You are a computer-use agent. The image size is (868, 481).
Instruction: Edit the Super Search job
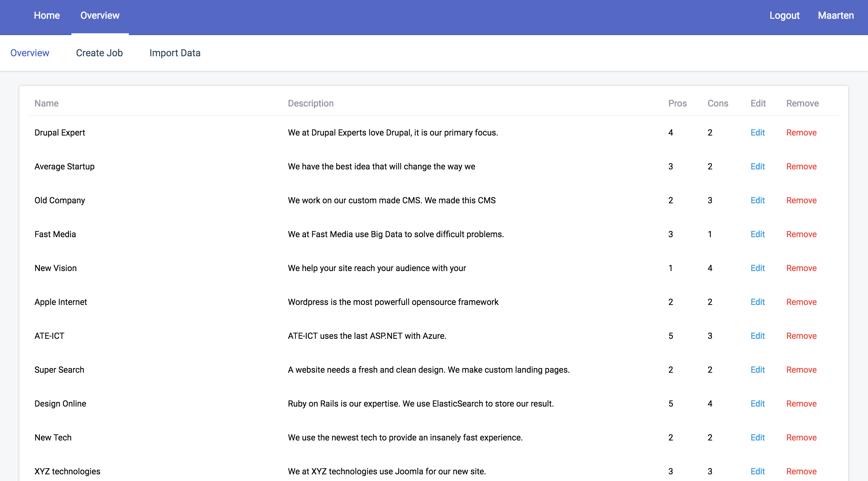(757, 370)
